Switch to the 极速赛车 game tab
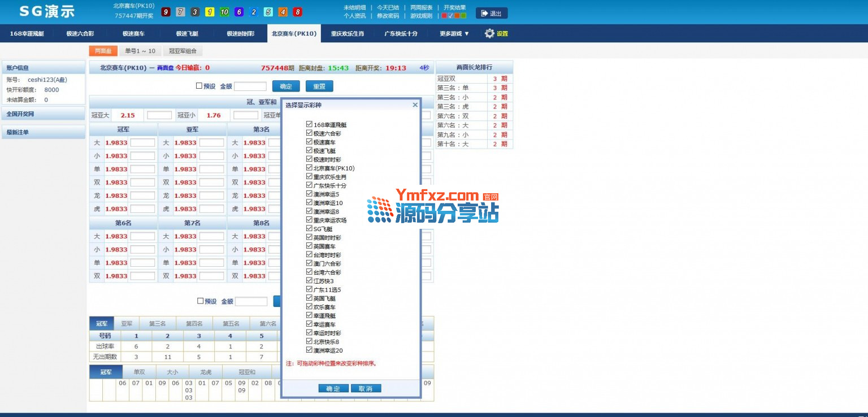Screen dimensions: 868x417 pos(133,33)
